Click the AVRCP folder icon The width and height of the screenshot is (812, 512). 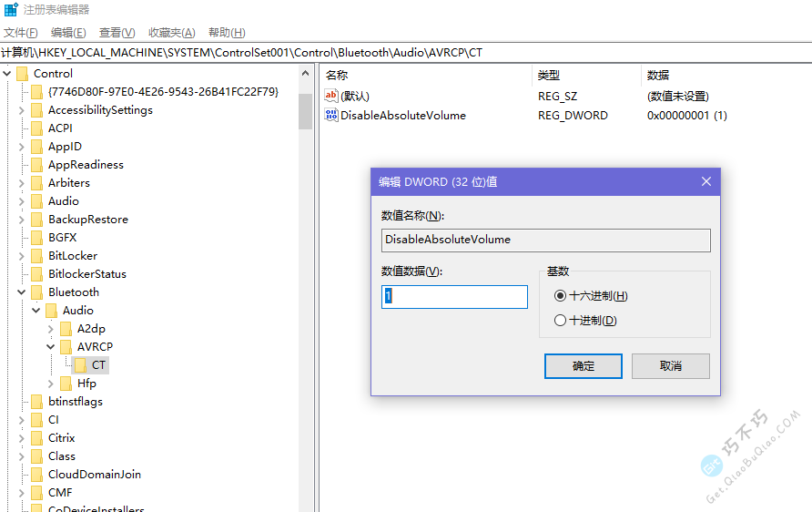point(66,347)
